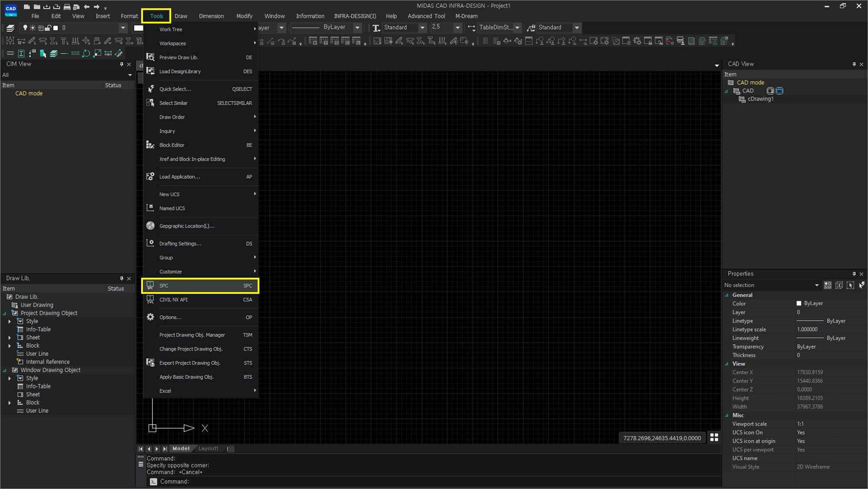Collapse the Window Drawing Object node
Image resolution: width=868 pixels, height=489 pixels.
(5, 370)
